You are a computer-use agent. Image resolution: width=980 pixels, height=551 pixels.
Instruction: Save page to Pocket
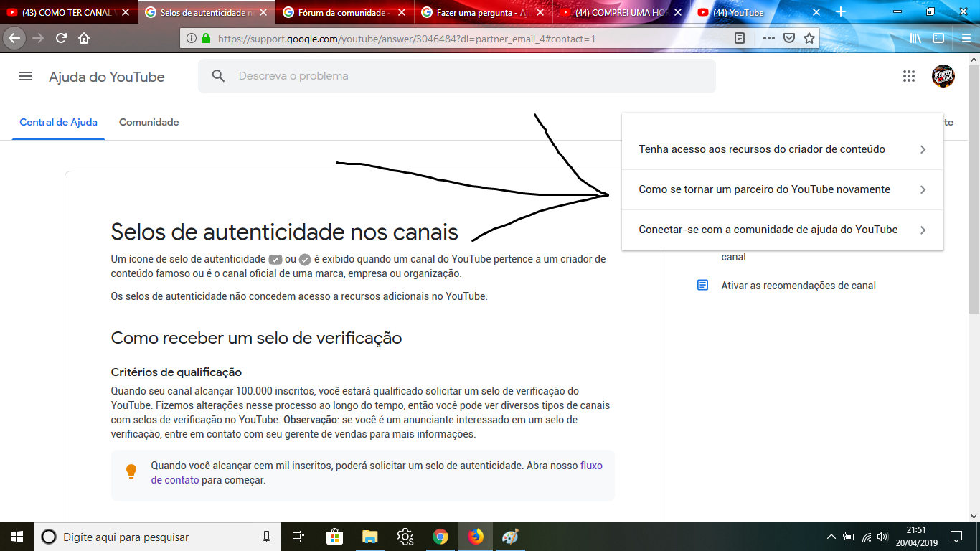coord(788,39)
